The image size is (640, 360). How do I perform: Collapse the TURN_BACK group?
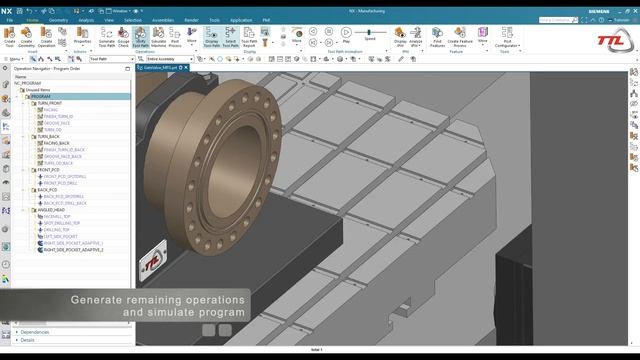23,137
